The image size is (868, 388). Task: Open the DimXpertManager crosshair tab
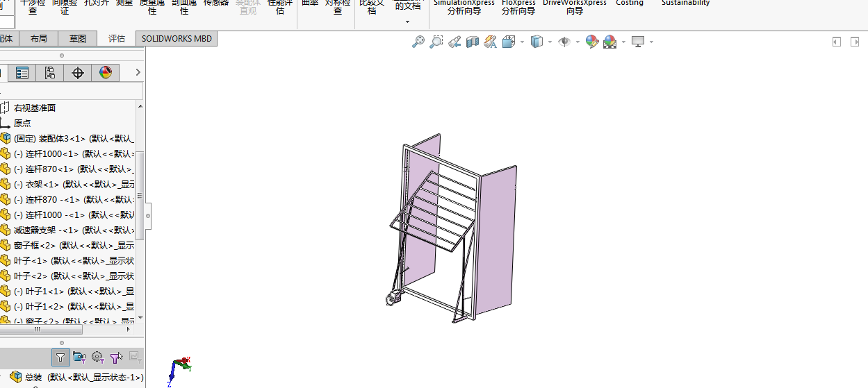click(78, 73)
